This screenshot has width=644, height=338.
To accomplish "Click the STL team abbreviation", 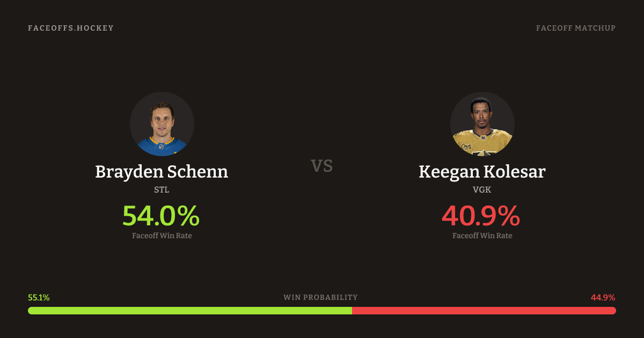I will click(x=162, y=189).
